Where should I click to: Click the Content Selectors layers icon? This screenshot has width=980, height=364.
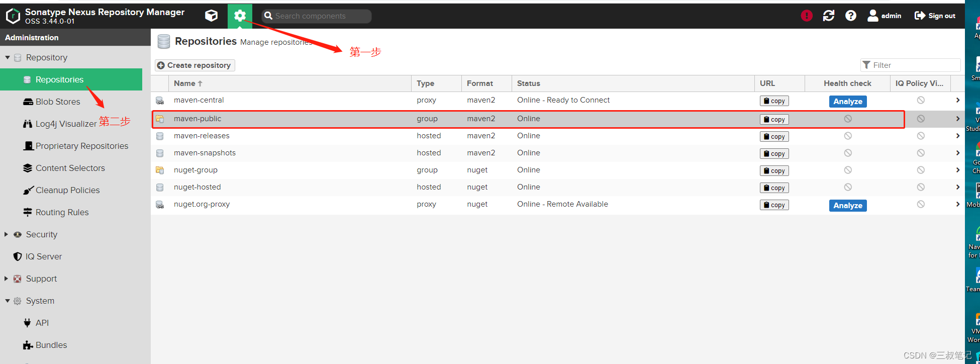pyautogui.click(x=28, y=168)
